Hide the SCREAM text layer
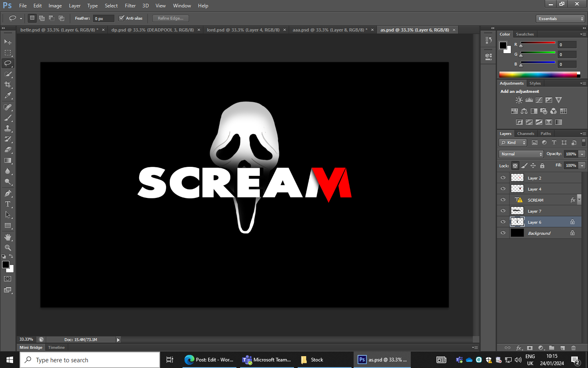This screenshot has width=588, height=368. pyautogui.click(x=503, y=200)
